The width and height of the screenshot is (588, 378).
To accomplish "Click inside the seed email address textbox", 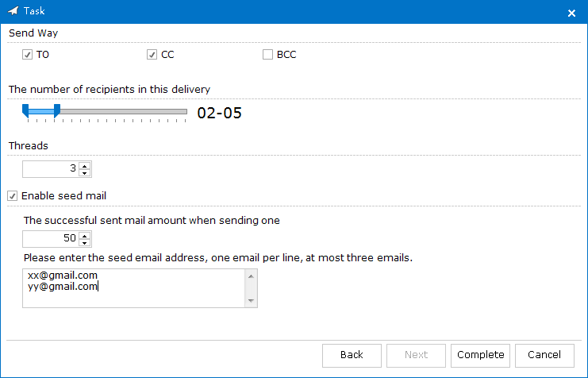I will coord(133,288).
